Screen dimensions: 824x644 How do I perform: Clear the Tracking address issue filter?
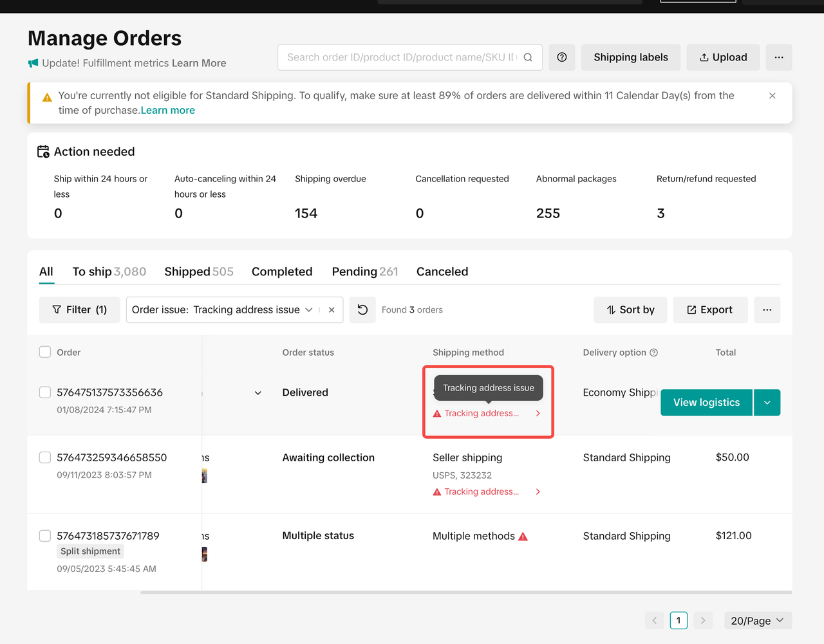pos(332,309)
